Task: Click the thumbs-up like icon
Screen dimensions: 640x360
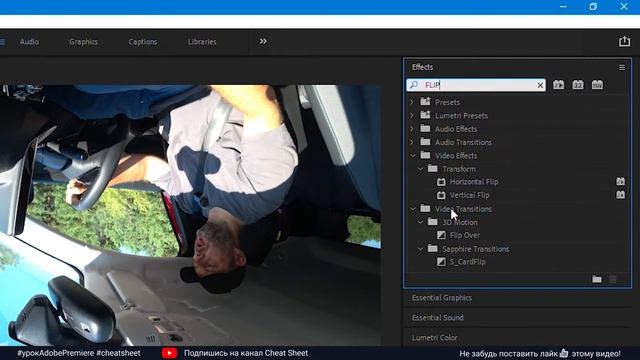Action: click(x=564, y=353)
